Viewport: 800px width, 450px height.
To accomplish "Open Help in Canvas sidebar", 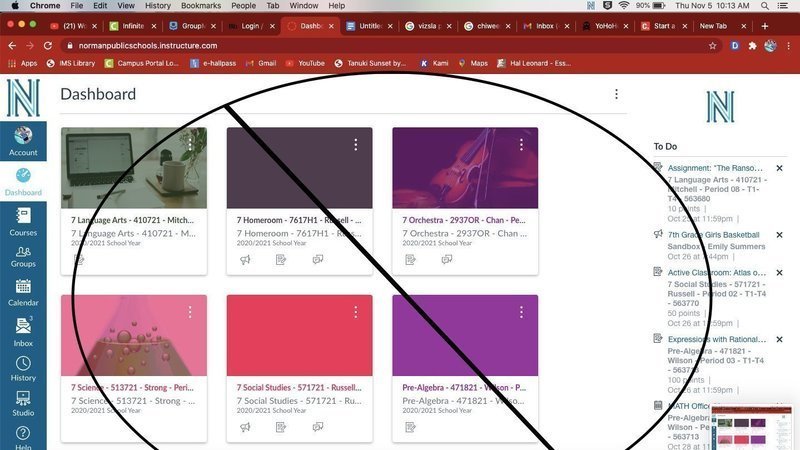I will pos(23,437).
